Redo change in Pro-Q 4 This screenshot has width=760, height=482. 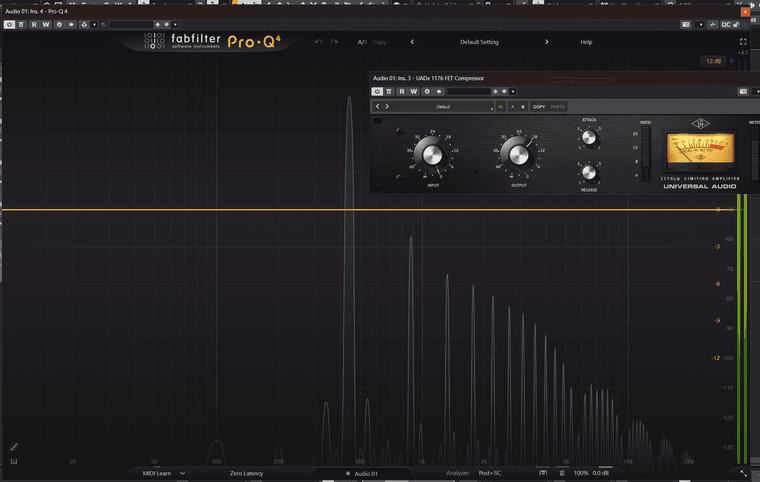[334, 42]
